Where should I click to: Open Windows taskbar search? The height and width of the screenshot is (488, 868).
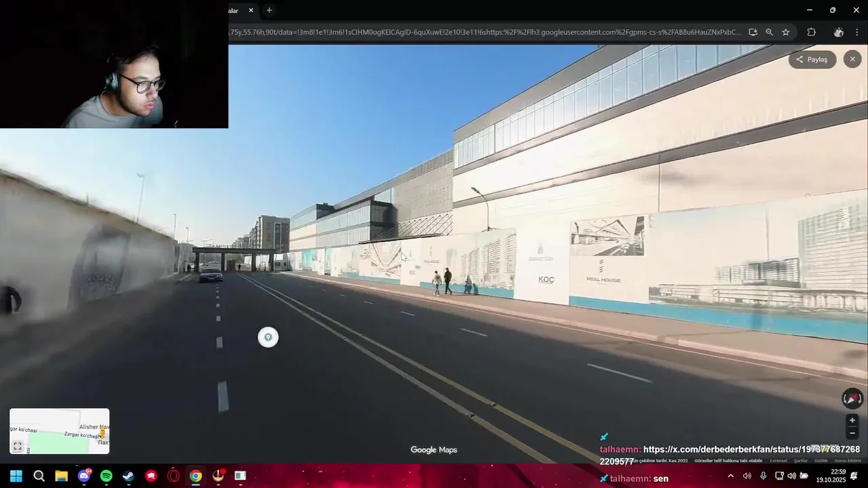(x=39, y=476)
